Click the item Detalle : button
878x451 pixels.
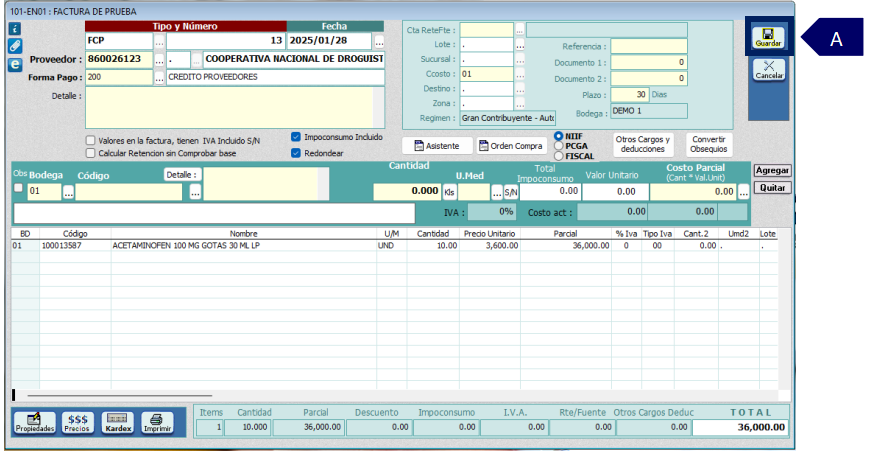[x=182, y=175]
